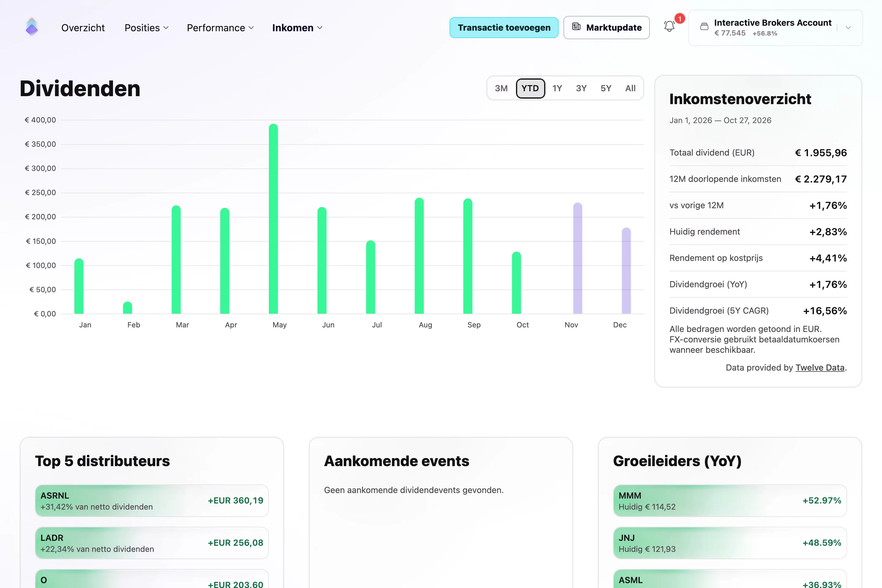Click the projected Dec bar
This screenshot has width=882, height=588.
[x=626, y=271]
